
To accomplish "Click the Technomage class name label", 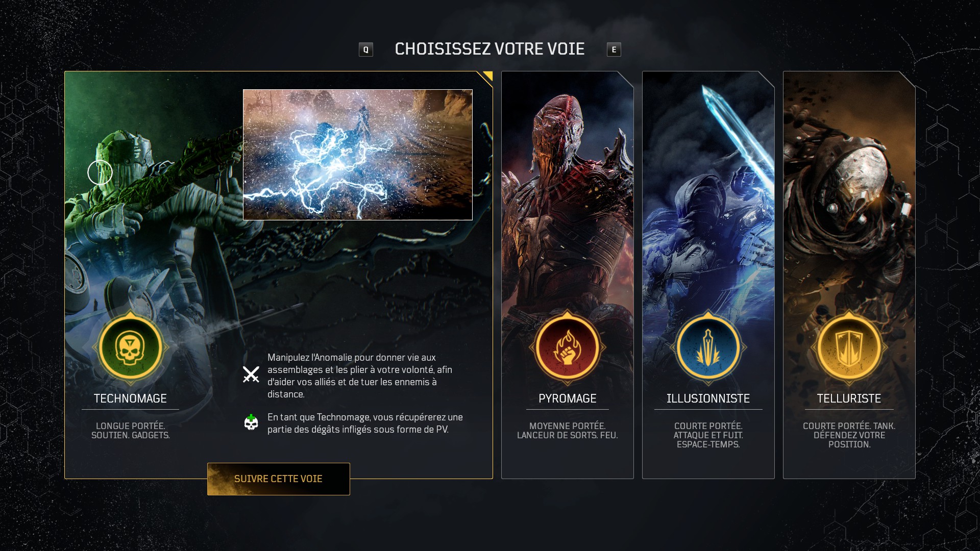I will 130,398.
